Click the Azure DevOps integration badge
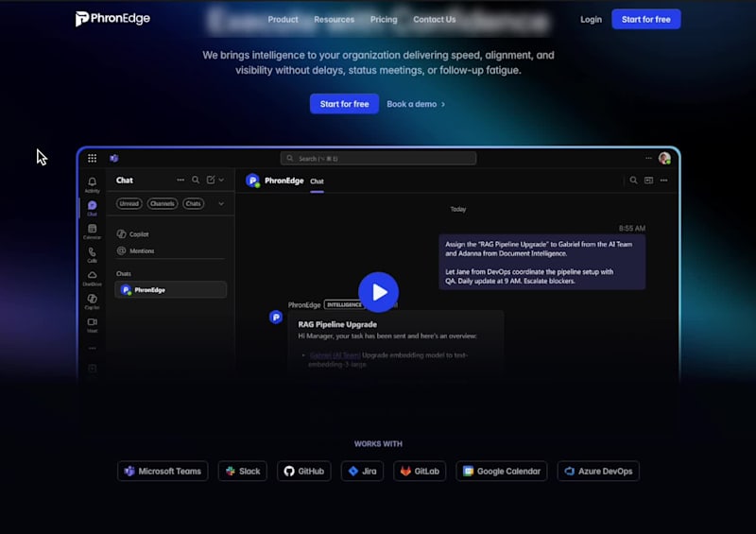 coord(598,471)
